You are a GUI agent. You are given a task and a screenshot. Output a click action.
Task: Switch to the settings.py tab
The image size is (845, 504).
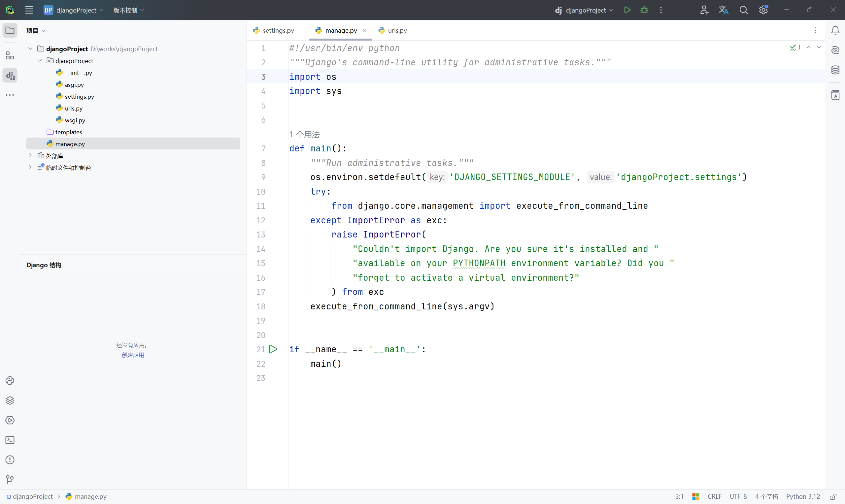tap(274, 31)
